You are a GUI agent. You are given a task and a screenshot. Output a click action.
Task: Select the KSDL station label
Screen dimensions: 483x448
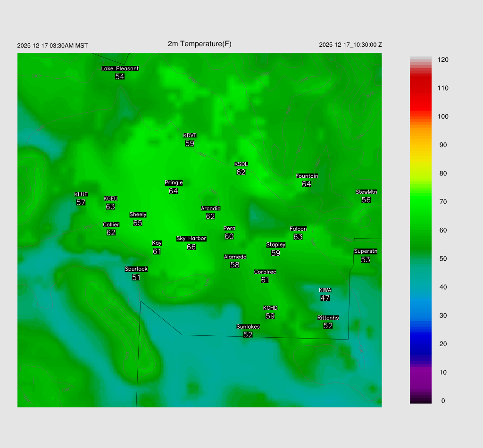point(241,164)
